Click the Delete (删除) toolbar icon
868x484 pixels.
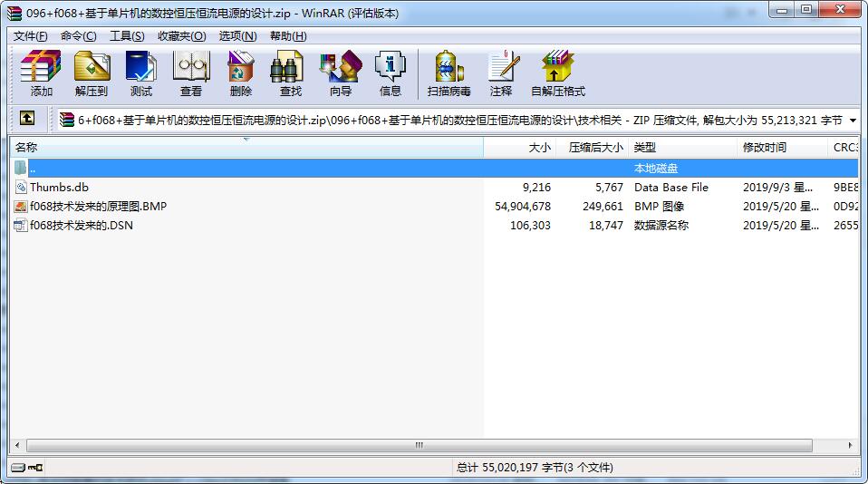click(241, 73)
